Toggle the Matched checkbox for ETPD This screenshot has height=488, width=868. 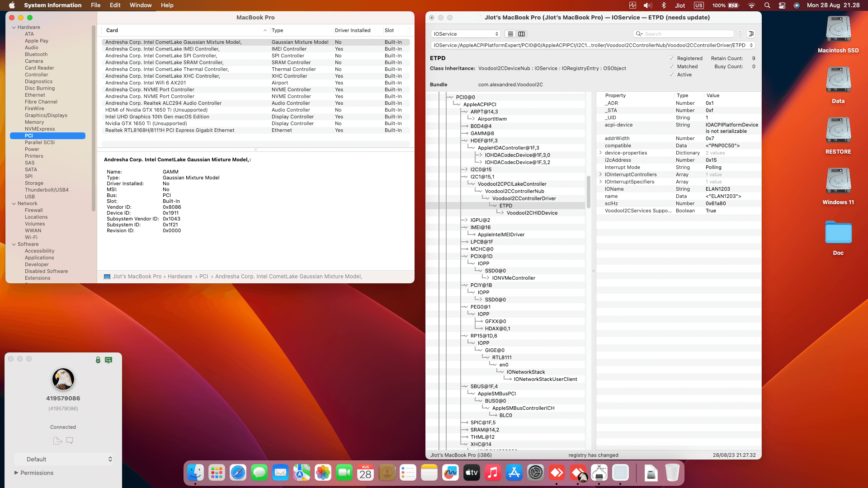pos(672,66)
